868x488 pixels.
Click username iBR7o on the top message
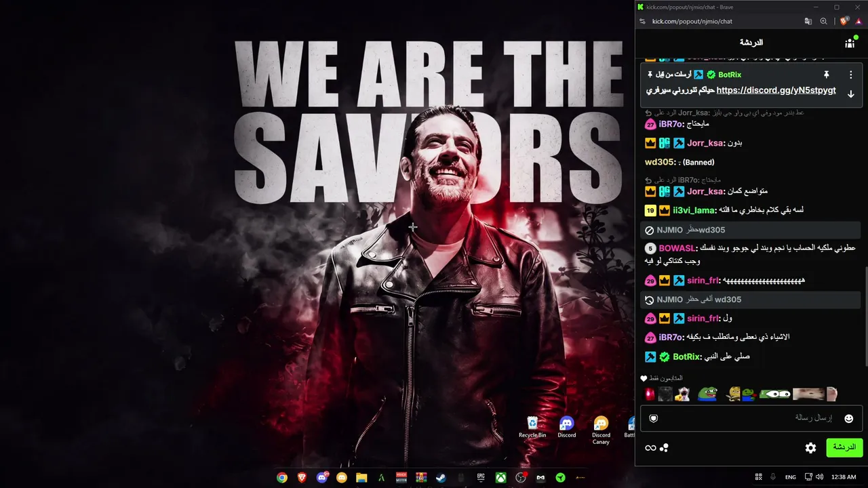click(672, 124)
